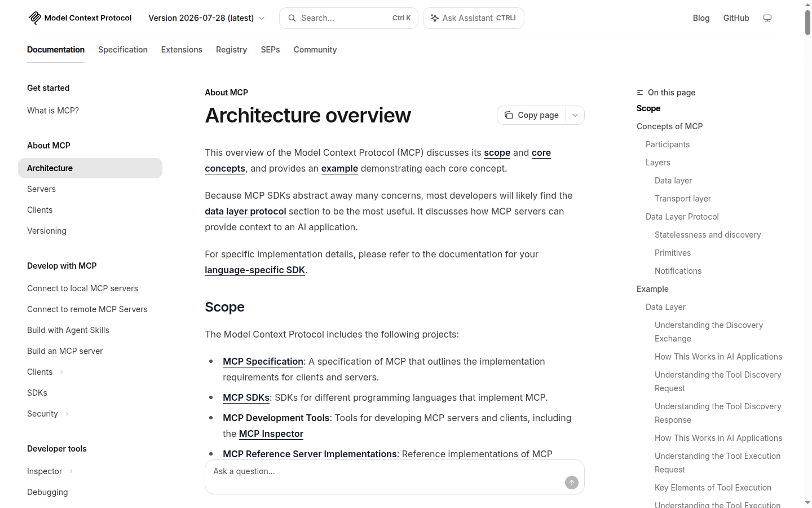Expand the Security chevron in the sidebar
This screenshot has height=508, width=812.
click(67, 414)
